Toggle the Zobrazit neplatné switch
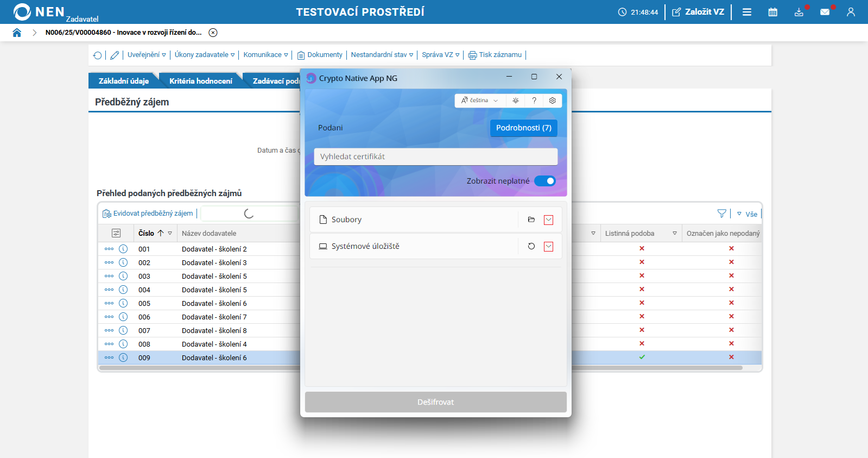The width and height of the screenshot is (868, 458). click(x=545, y=181)
